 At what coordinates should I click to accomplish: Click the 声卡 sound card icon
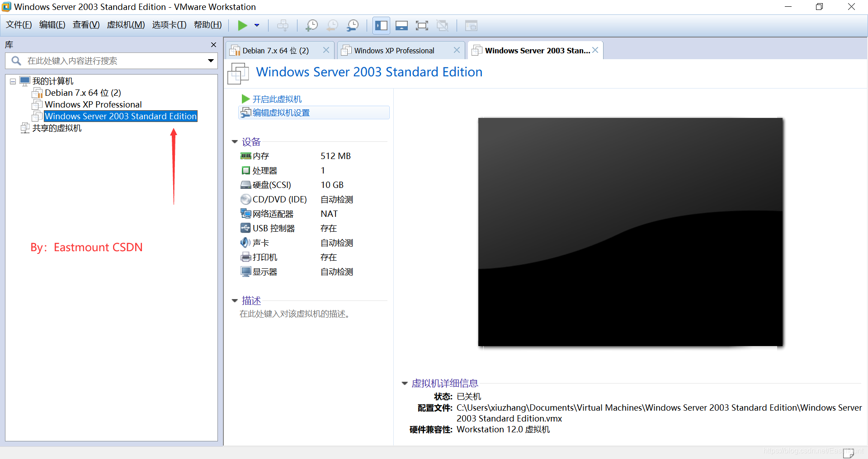(x=245, y=243)
